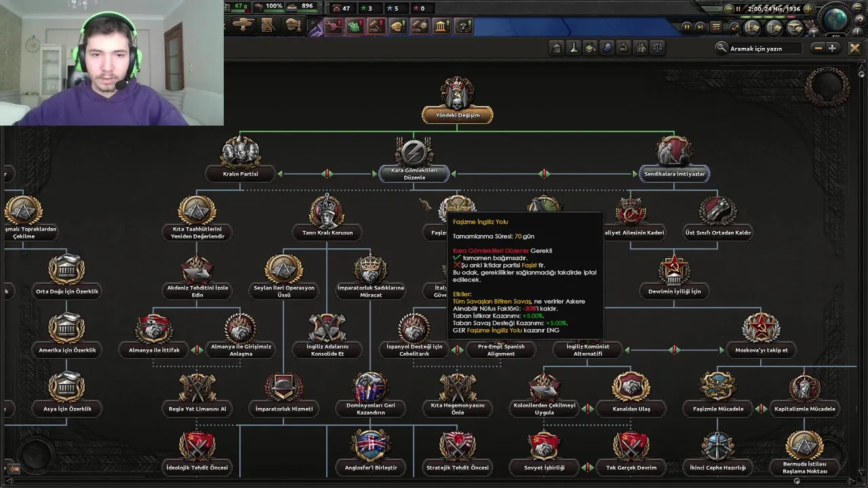The width and height of the screenshot is (868, 488).
Task: Zoom in focus tree with plus button
Action: point(832,48)
